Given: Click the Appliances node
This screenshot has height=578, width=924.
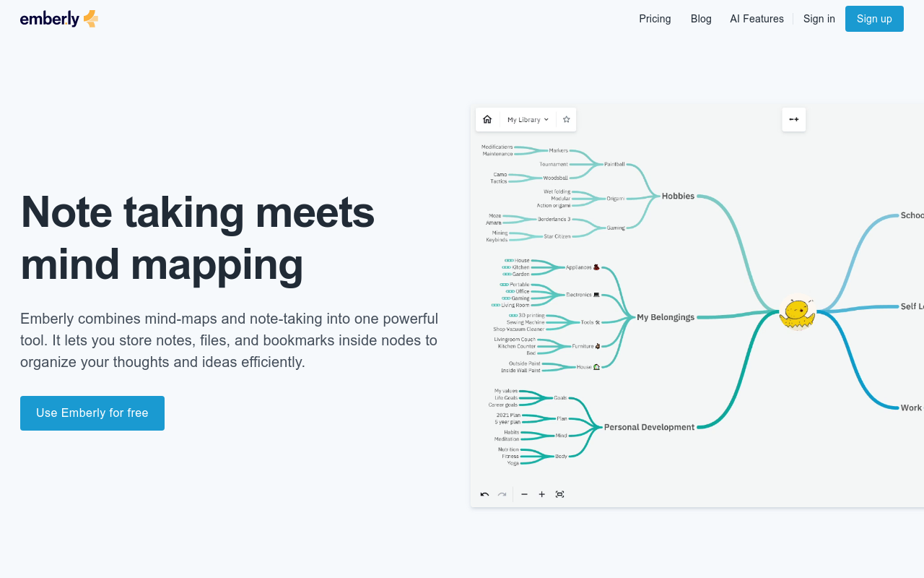Looking at the screenshot, I should [583, 267].
